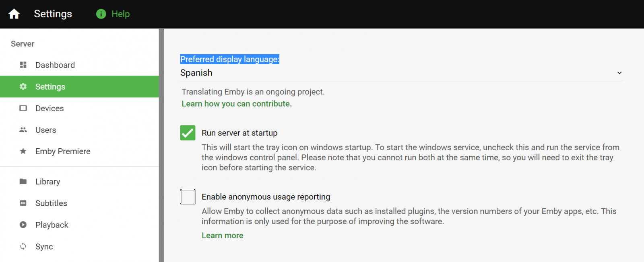Click the Subtitles CC icon
The width and height of the screenshot is (644, 262).
(x=23, y=203)
